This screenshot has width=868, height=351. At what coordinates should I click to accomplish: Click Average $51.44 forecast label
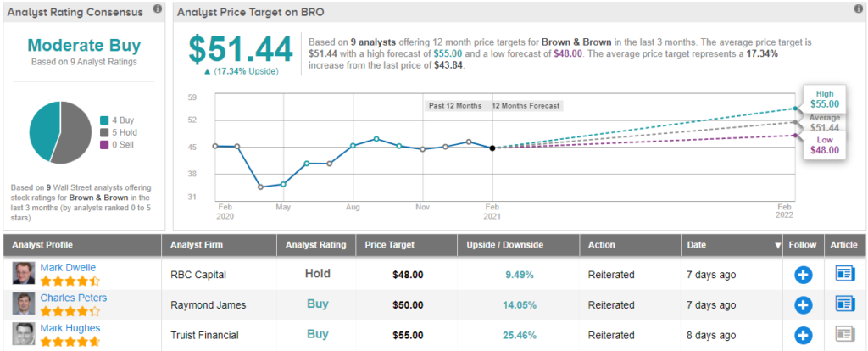[824, 123]
